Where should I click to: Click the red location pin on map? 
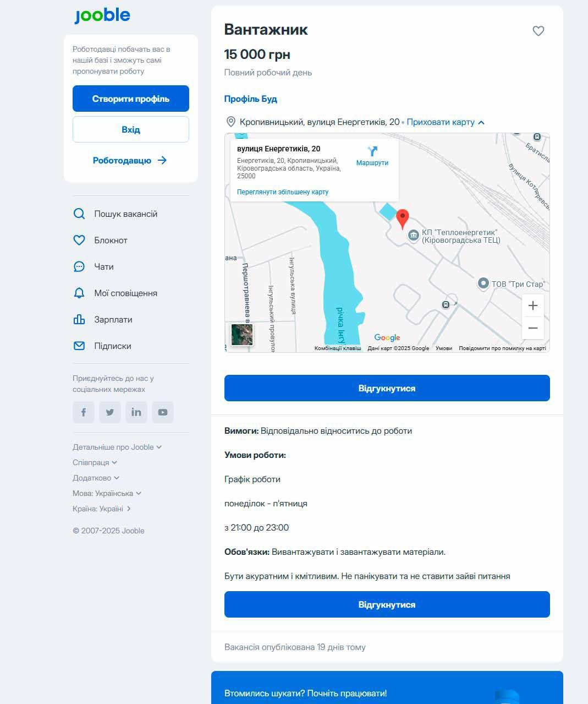coord(403,219)
